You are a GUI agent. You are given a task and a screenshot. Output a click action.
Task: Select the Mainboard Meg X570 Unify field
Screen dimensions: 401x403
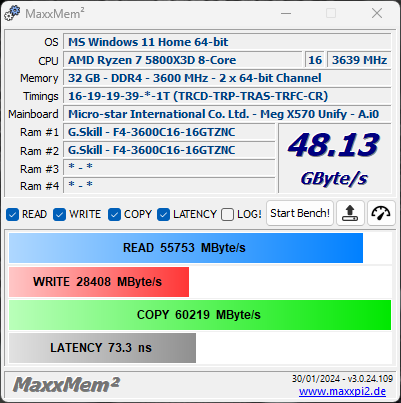coord(227,114)
